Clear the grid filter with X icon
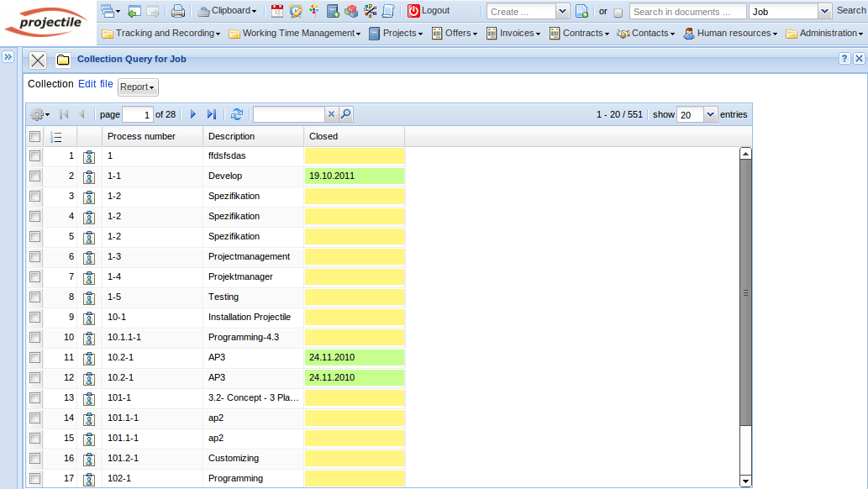Viewport: 868px width, 489px height. coord(331,114)
